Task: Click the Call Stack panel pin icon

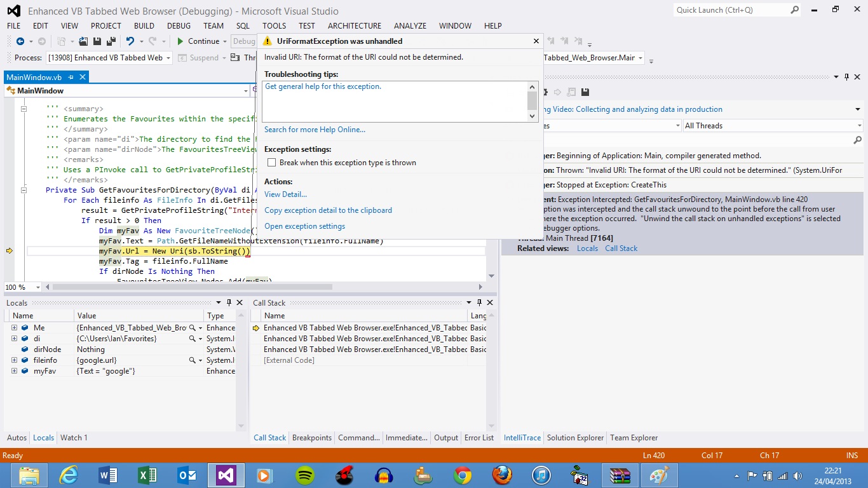Action: coord(479,303)
